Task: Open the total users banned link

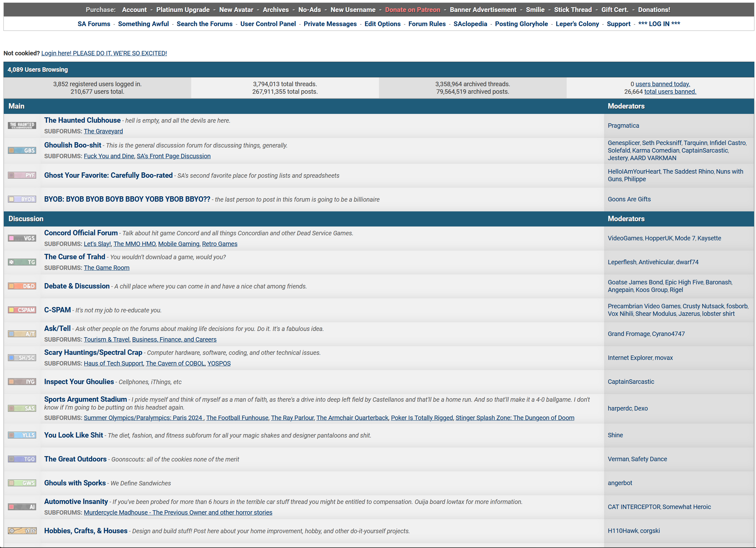Action: 670,92
